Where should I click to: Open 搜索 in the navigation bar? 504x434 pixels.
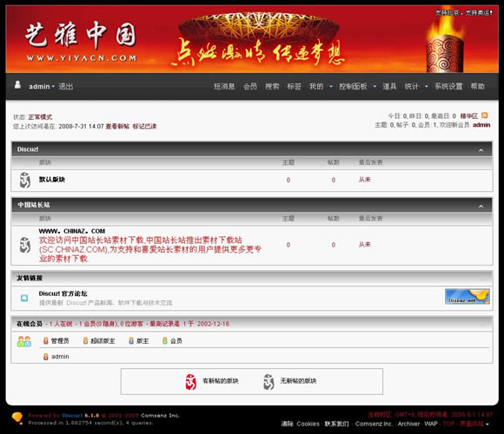(272, 86)
